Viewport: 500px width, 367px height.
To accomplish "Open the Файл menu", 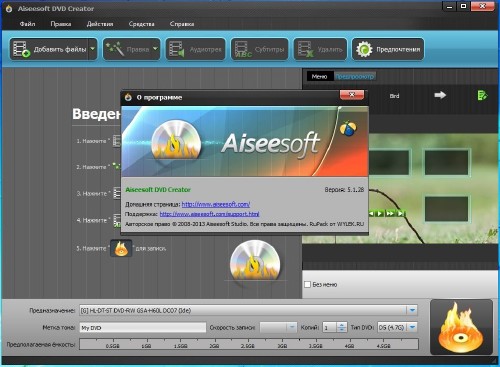I will 27,24.
